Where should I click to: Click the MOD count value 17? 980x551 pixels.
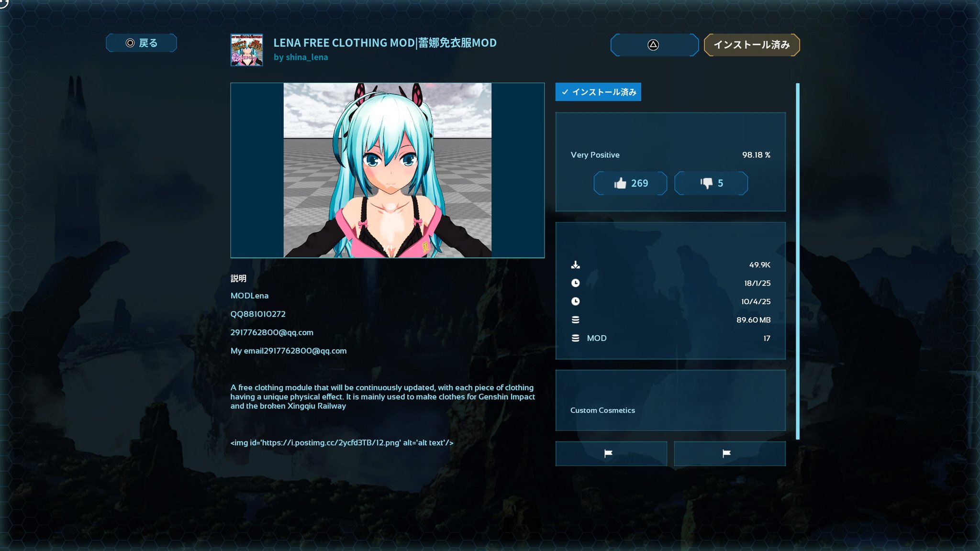coord(767,339)
